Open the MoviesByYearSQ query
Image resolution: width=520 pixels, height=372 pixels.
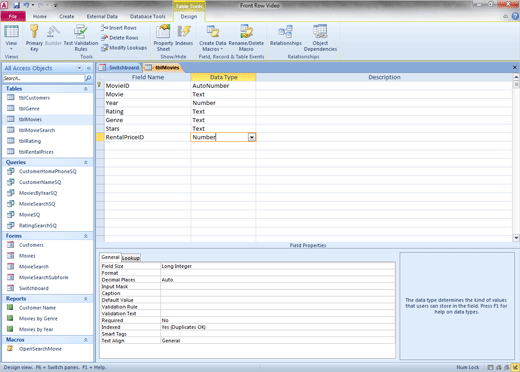(x=38, y=193)
